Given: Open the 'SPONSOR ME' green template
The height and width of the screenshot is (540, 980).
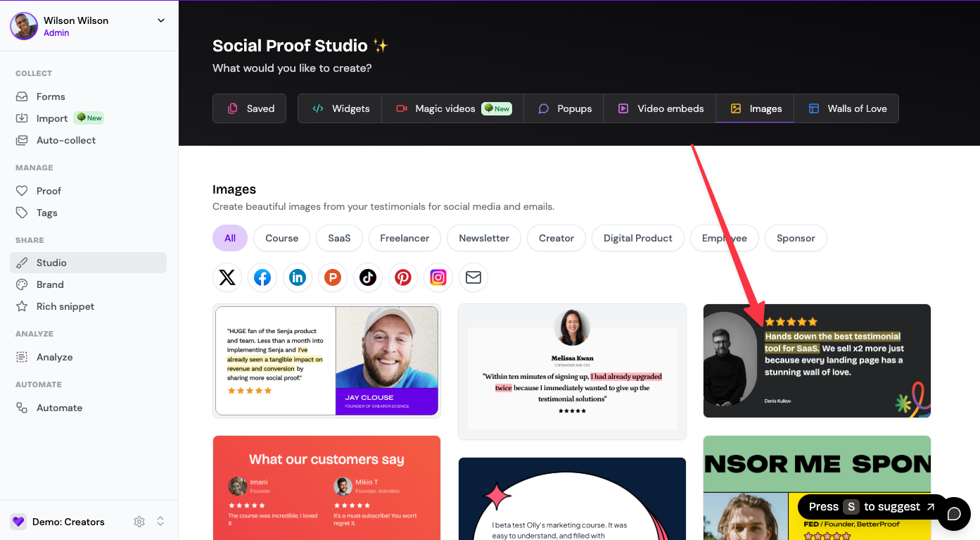Looking at the screenshot, I should [x=817, y=487].
